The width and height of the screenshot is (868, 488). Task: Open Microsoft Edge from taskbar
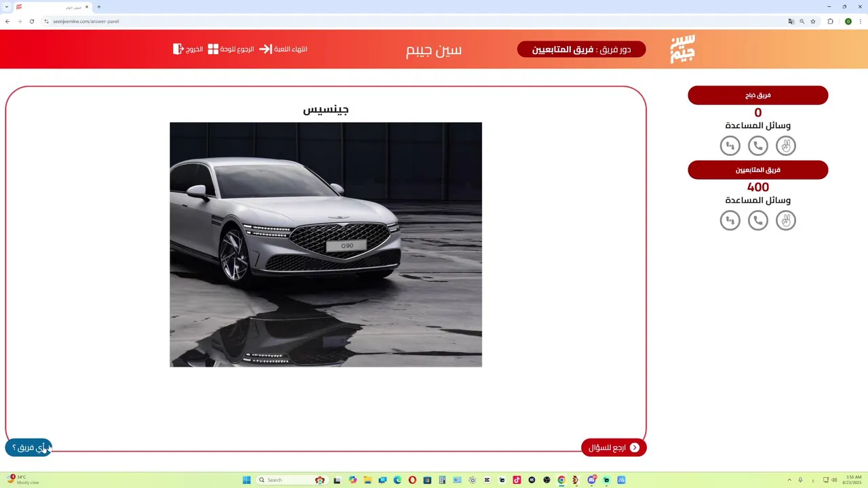pos(397,480)
